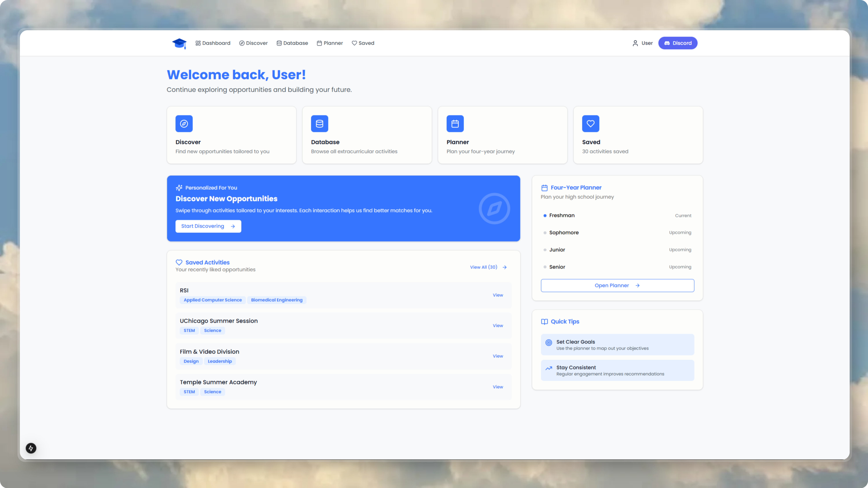Click the large compass graphic in banner
The height and width of the screenshot is (488, 868).
[494, 209]
